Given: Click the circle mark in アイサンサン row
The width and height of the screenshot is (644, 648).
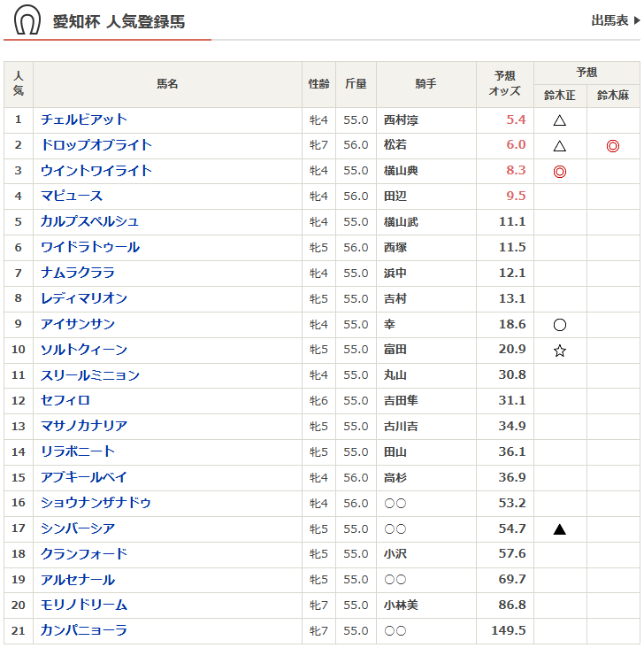Looking at the screenshot, I should click(x=559, y=325).
